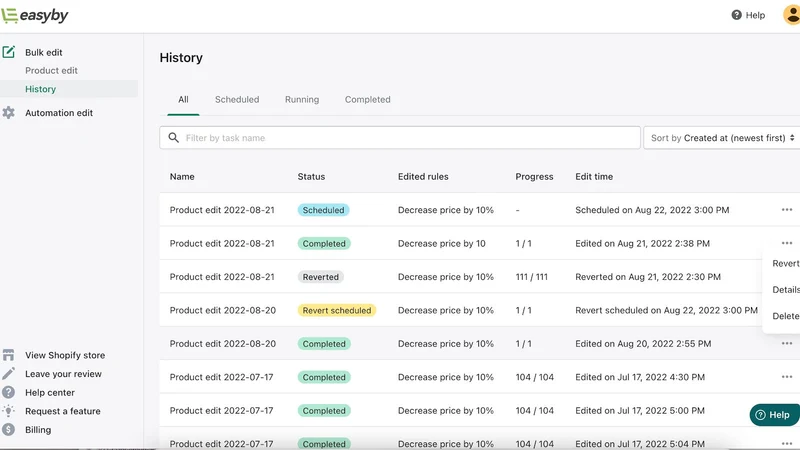Open the Product edit sidebar item
The width and height of the screenshot is (800, 450).
point(52,70)
